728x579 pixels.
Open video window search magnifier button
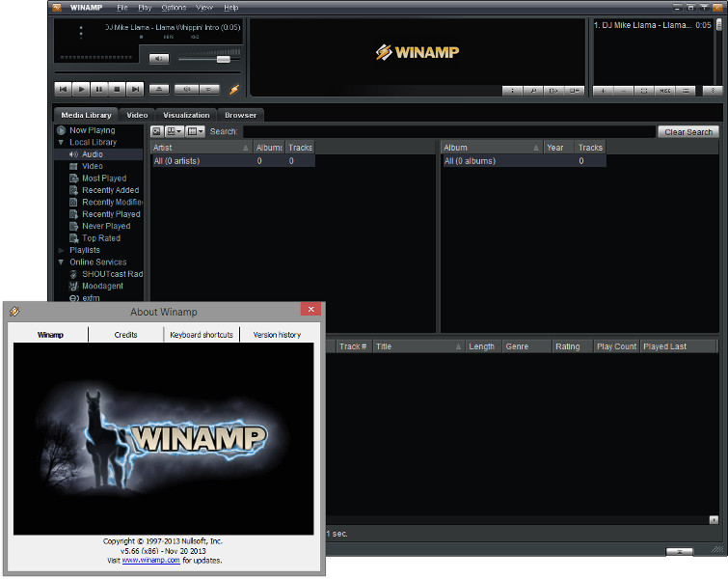click(533, 91)
